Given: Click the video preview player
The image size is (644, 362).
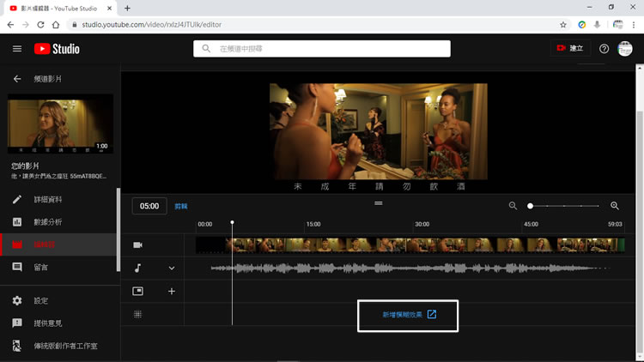Looking at the screenshot, I should point(379,131).
